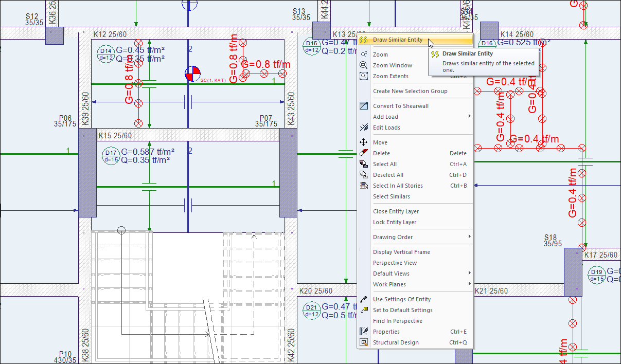Click the Delete eraser icon
The width and height of the screenshot is (621, 364).
coord(364,153)
